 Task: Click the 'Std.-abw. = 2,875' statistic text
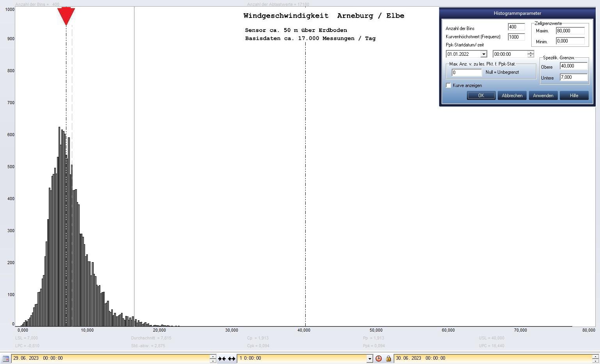pos(148,346)
